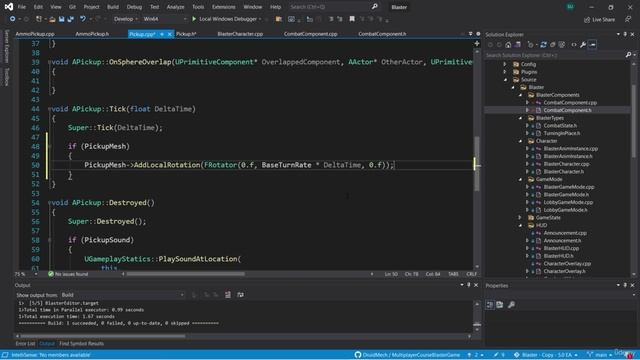Open the Extensions menu
This screenshot has height=360, width=640.
point(223,7)
